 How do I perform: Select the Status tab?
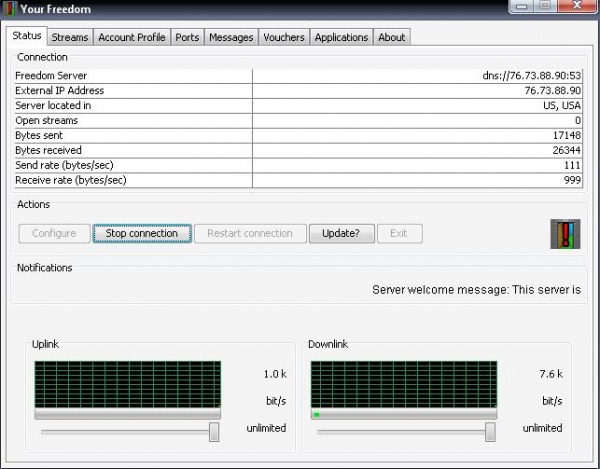(x=27, y=36)
